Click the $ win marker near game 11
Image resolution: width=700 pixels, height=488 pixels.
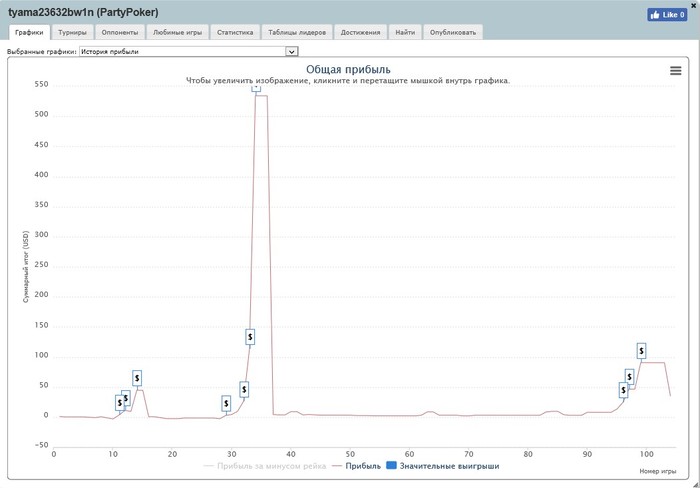120,403
